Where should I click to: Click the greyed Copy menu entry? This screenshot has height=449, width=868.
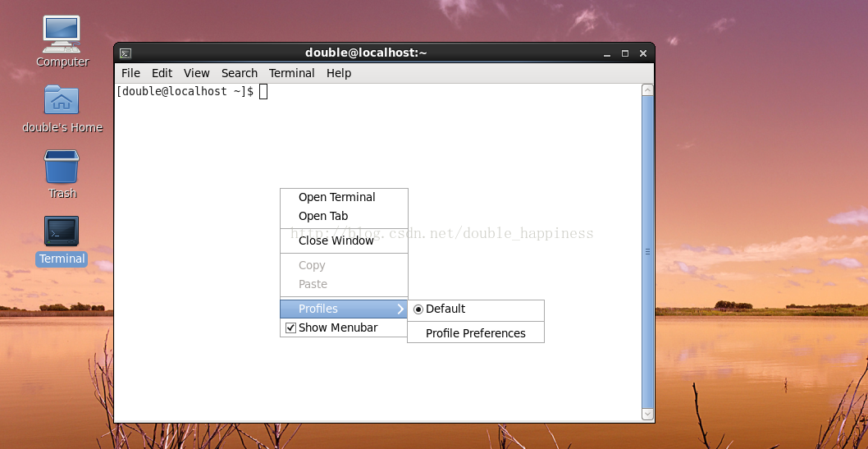click(344, 265)
